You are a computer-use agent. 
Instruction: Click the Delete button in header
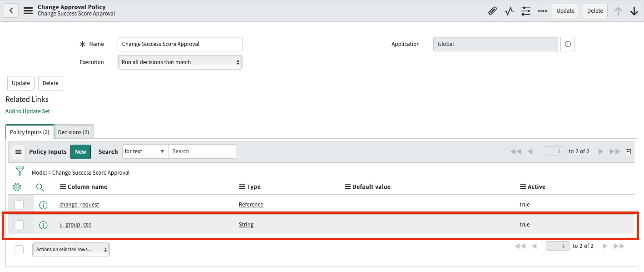click(595, 11)
